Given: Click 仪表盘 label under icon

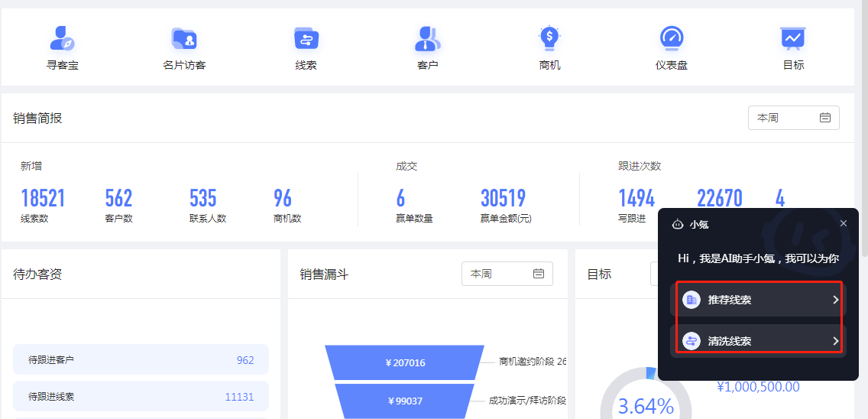Looking at the screenshot, I should tap(672, 65).
